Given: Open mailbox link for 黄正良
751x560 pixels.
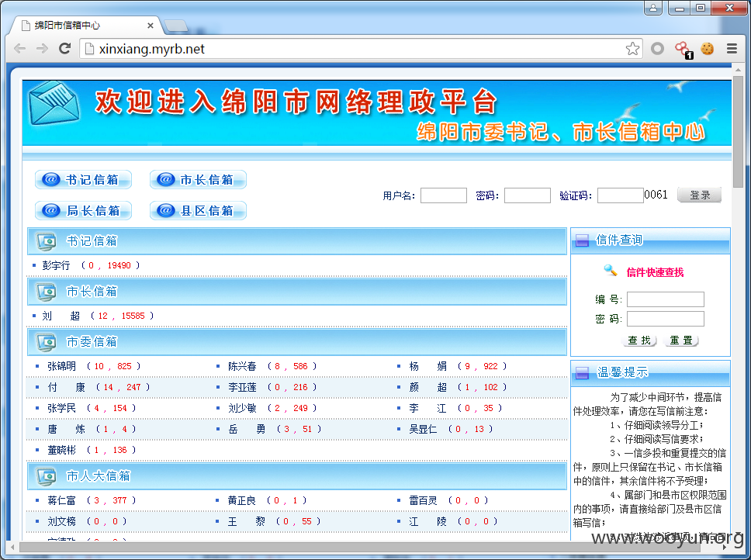Looking at the screenshot, I should [242, 500].
